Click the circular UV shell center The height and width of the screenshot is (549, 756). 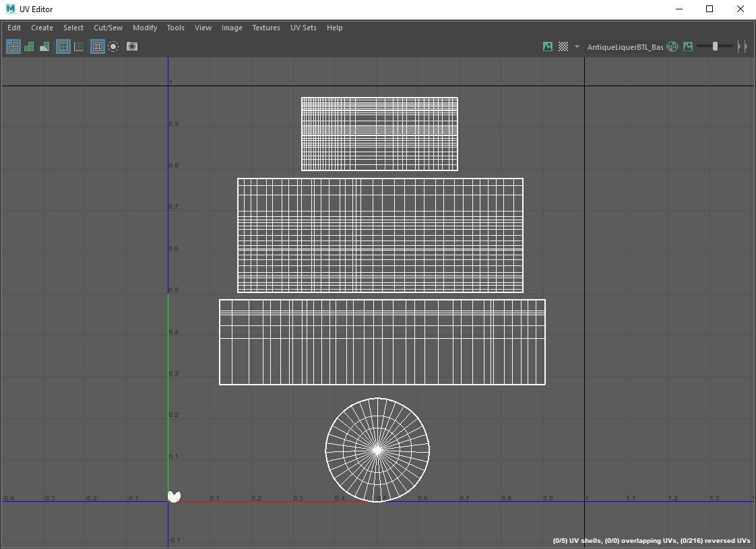click(x=377, y=450)
